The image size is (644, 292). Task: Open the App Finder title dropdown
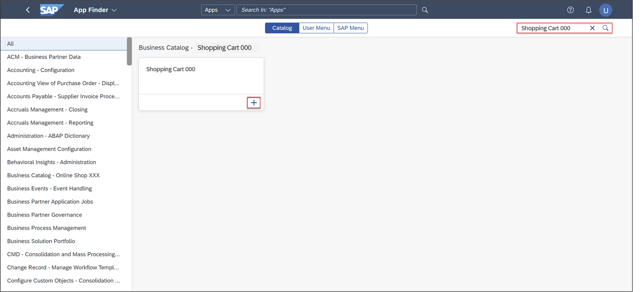(x=95, y=10)
